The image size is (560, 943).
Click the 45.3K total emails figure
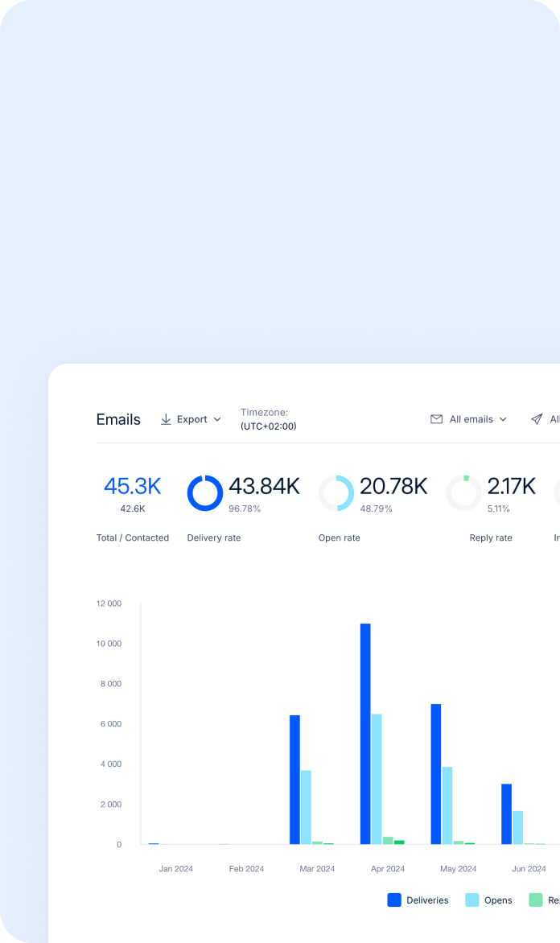pos(132,486)
